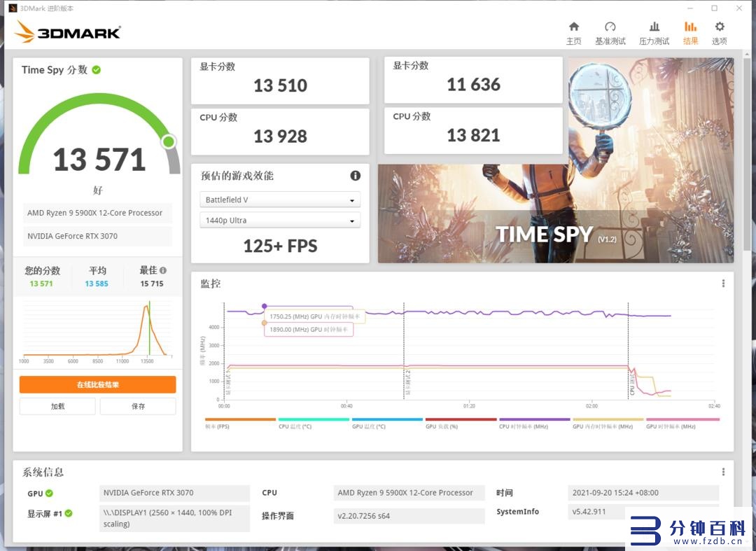Image resolution: width=756 pixels, height=551 pixels.
Task: Close the 3DMark window
Action: click(739, 8)
